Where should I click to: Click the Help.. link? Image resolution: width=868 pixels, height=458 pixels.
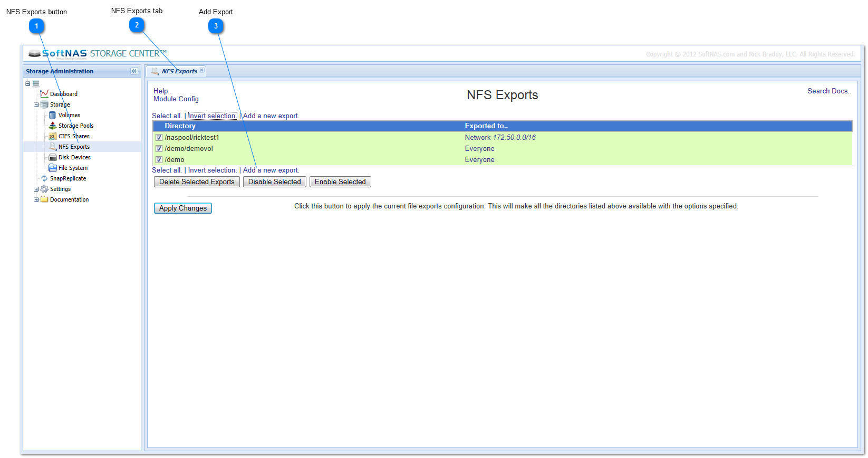point(162,91)
